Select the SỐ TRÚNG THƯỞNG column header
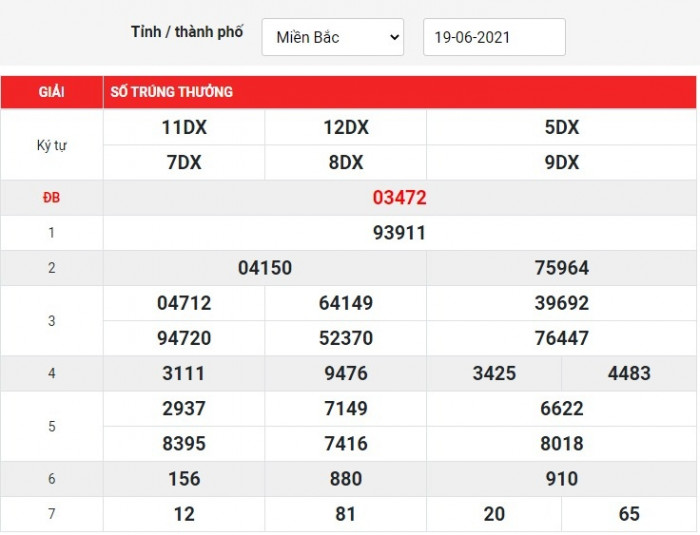700x535 pixels. pyautogui.click(x=169, y=92)
